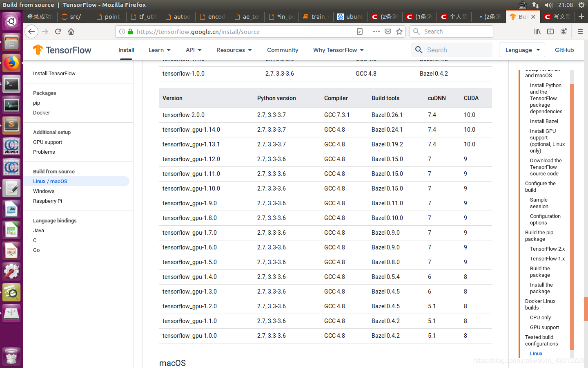
Task: Open Docker sidebar link
Action: point(42,113)
